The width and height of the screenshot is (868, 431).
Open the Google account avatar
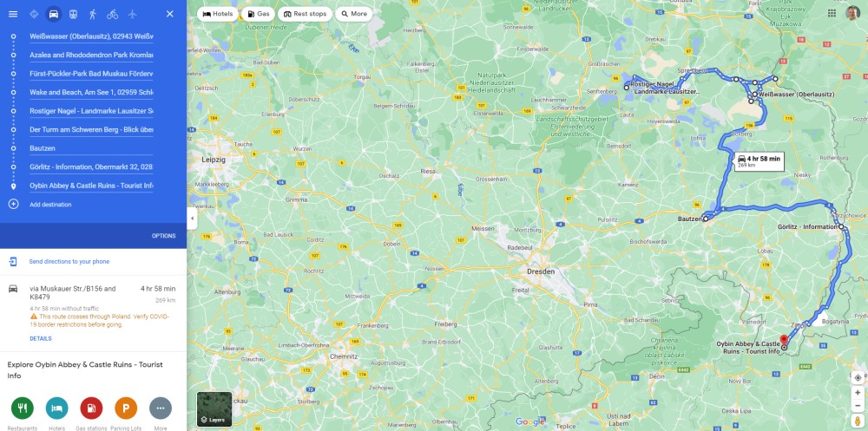(853, 13)
